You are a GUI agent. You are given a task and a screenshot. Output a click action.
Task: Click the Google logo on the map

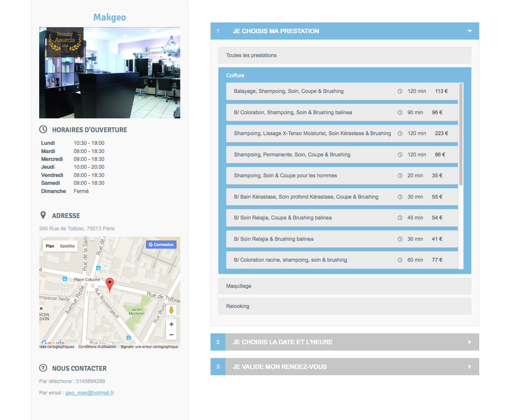click(x=53, y=343)
